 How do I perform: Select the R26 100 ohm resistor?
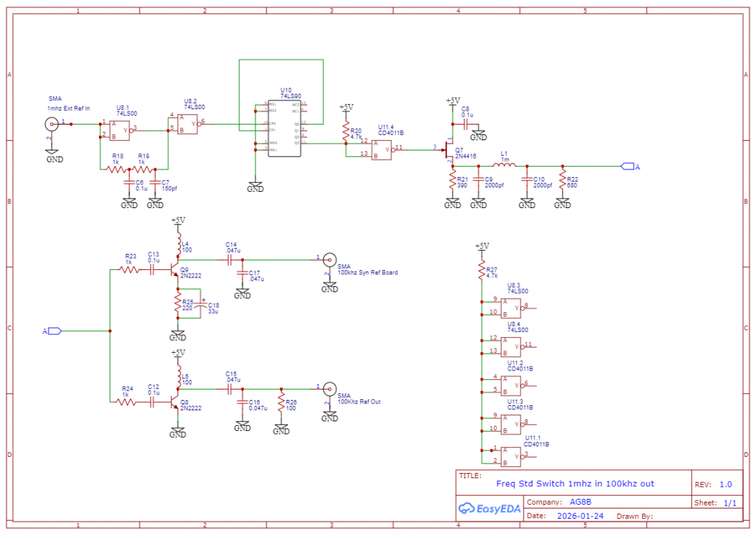[281, 403]
